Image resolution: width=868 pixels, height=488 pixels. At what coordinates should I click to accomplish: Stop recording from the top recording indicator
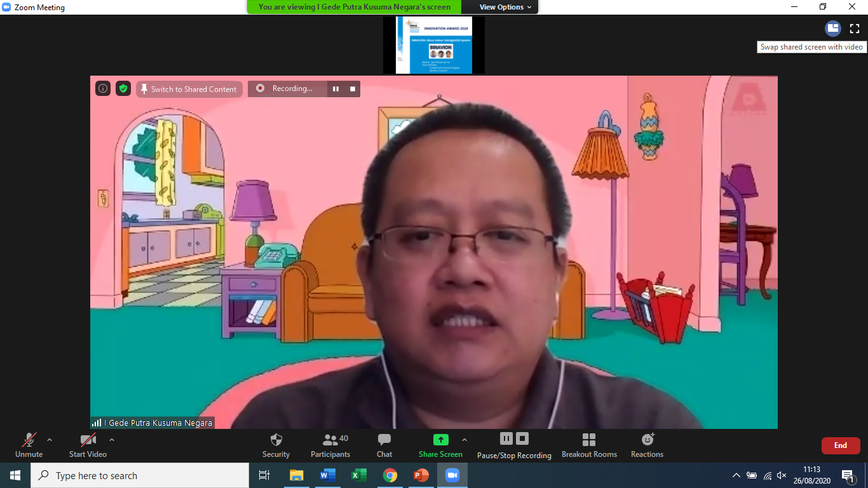353,89
